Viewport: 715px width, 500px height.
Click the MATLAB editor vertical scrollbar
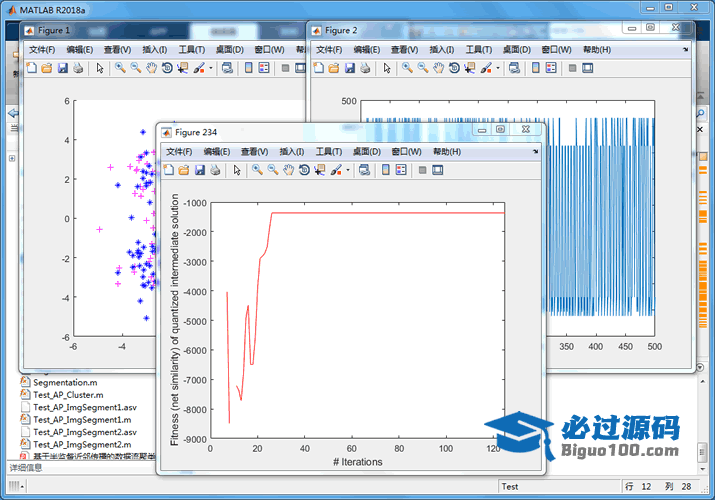coord(702,452)
